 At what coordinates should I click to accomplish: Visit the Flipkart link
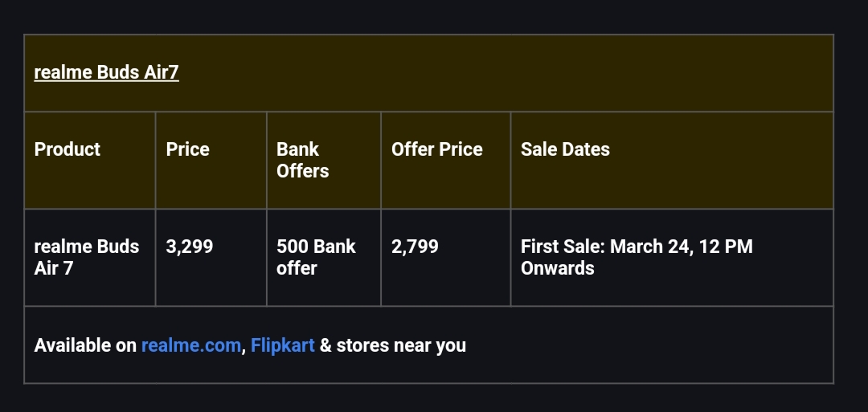tap(283, 345)
